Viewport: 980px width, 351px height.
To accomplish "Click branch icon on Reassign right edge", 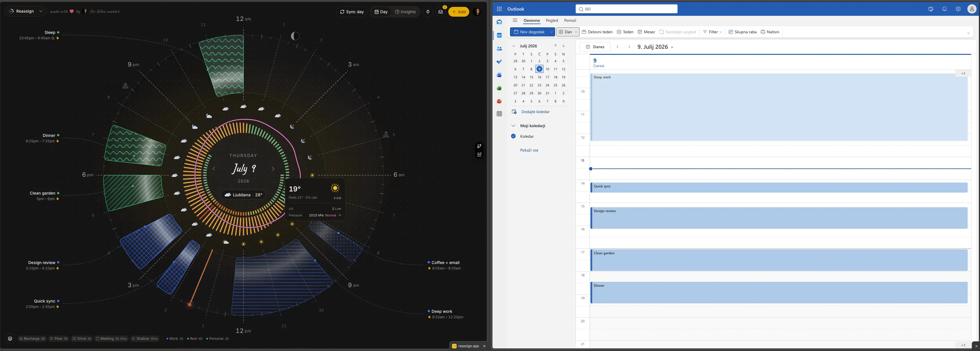I will point(479,146).
